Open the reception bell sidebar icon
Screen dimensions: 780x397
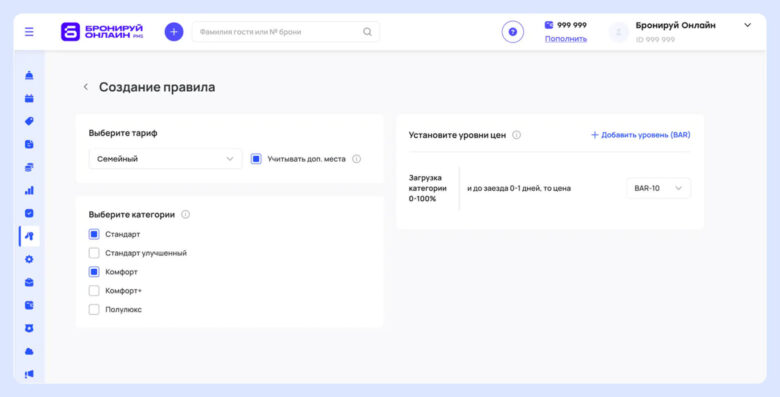pos(29,76)
